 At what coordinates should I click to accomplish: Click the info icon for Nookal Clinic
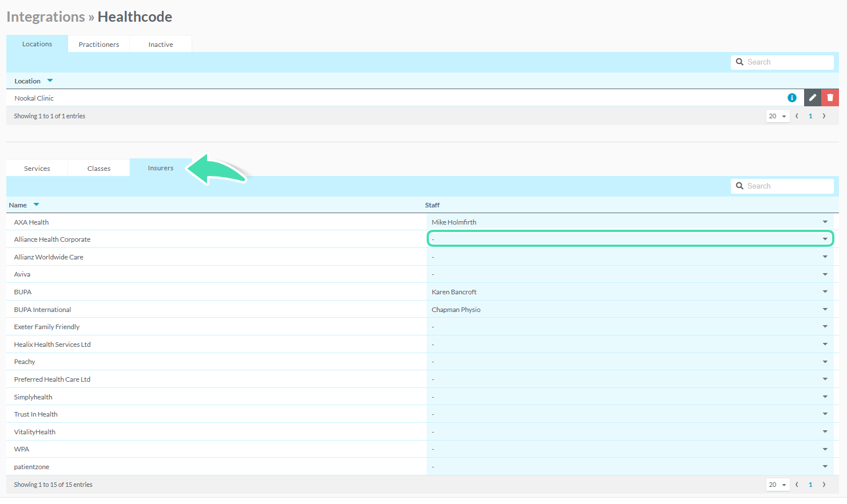[792, 98]
